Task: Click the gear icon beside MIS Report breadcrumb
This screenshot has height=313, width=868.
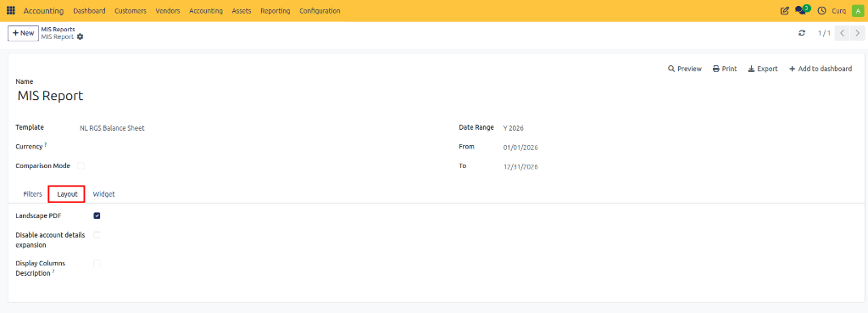Action: click(80, 36)
